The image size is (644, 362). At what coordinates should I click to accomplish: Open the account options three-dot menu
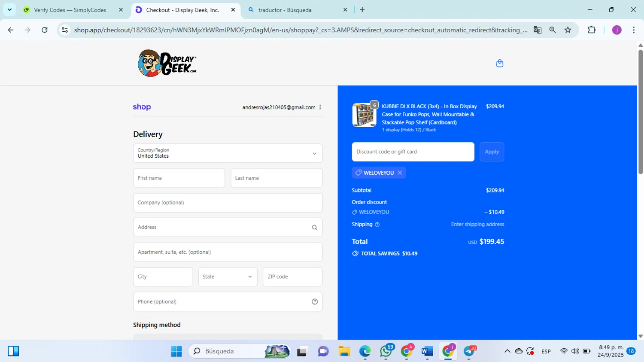[320, 107]
